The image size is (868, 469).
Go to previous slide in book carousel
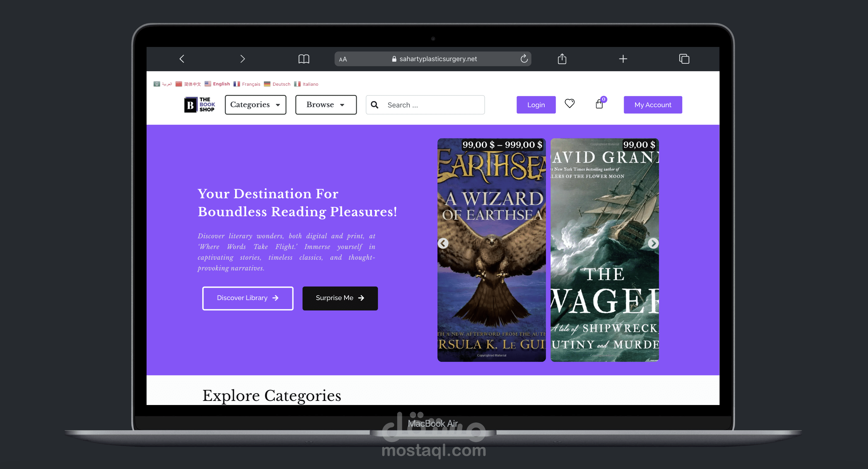click(443, 243)
